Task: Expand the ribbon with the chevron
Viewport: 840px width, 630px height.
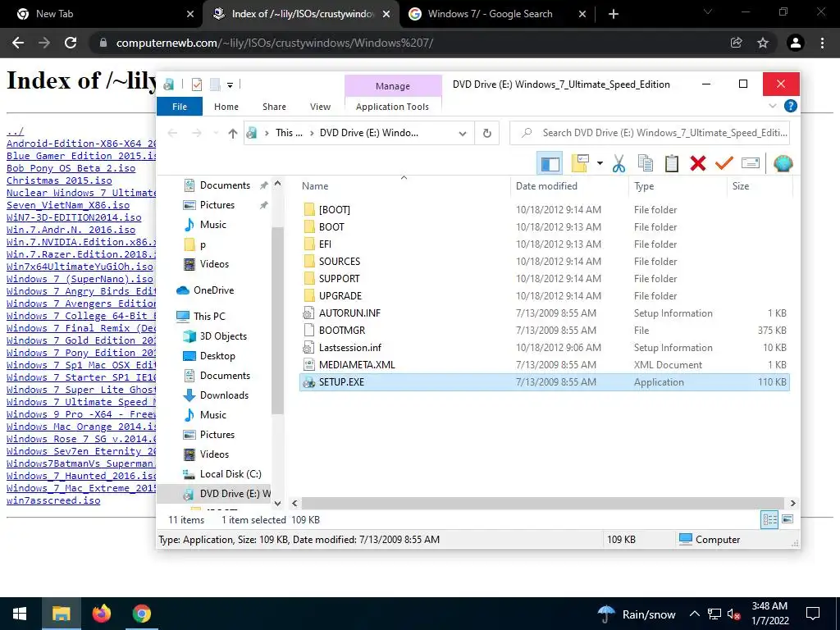Action: (773, 106)
